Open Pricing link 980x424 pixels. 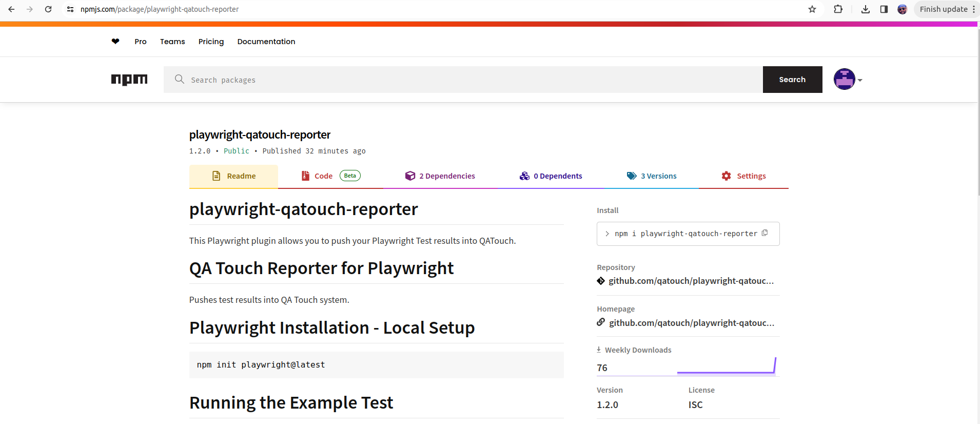[x=211, y=42]
